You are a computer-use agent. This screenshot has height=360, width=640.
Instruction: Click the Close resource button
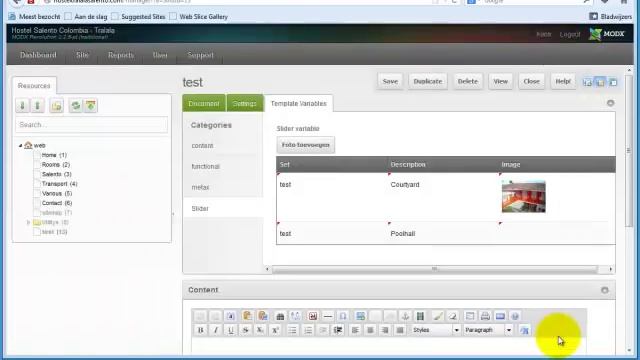[x=531, y=81]
